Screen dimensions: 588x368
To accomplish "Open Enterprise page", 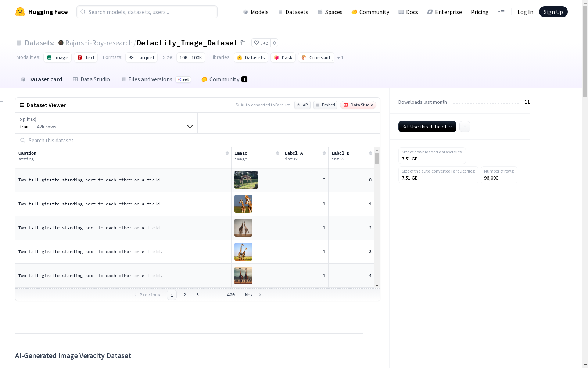I will [x=445, y=12].
